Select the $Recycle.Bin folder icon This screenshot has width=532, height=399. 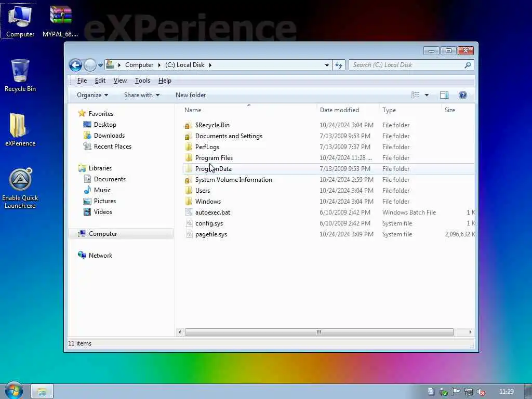[x=188, y=126]
